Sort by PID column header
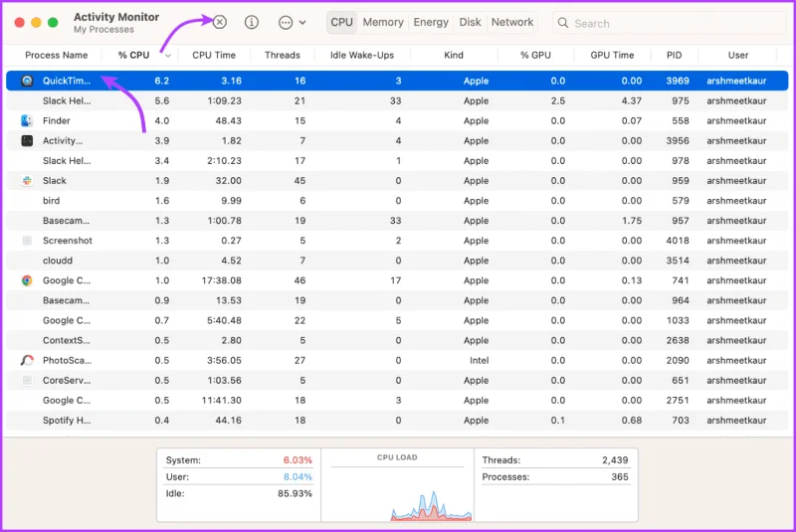Viewport: 796px width, 532px height. [675, 56]
